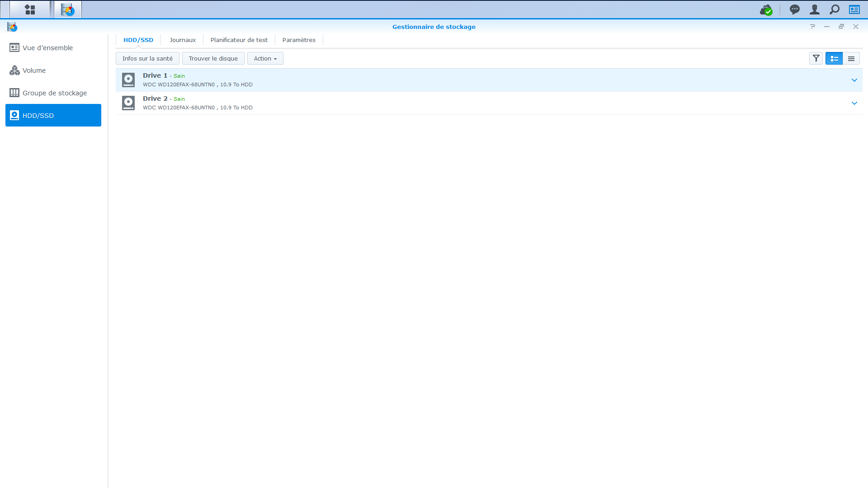
Task: Go to Groupe de stockage section
Action: (x=53, y=93)
